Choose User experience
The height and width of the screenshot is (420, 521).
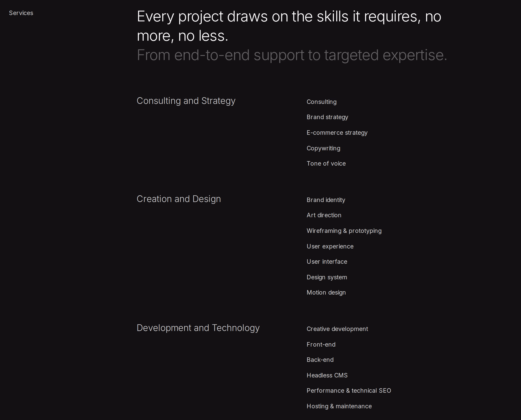[330, 247]
